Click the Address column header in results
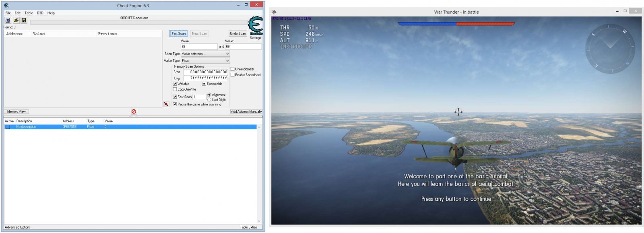Viewport: 644px width, 233px height. click(x=18, y=34)
